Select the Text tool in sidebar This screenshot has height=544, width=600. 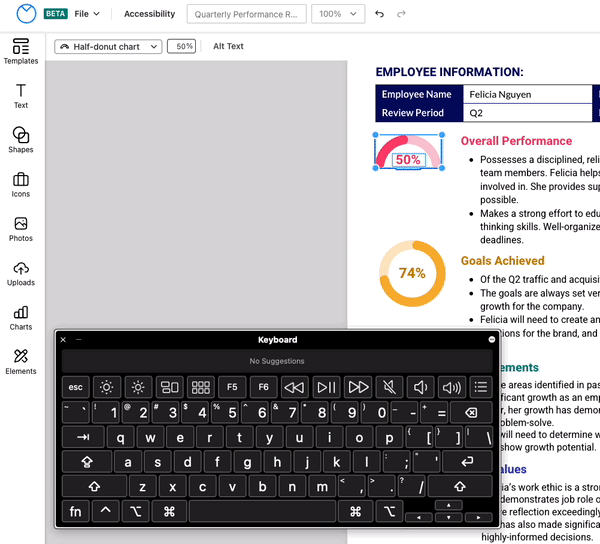pos(21,96)
